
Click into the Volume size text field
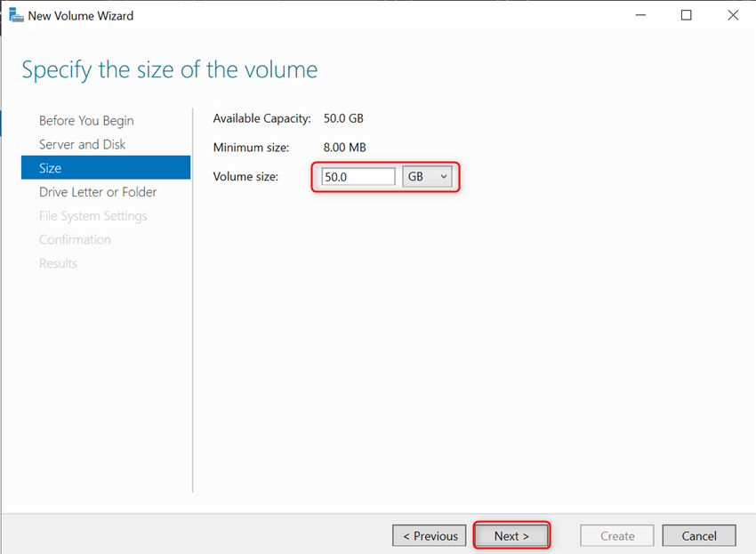tap(358, 177)
